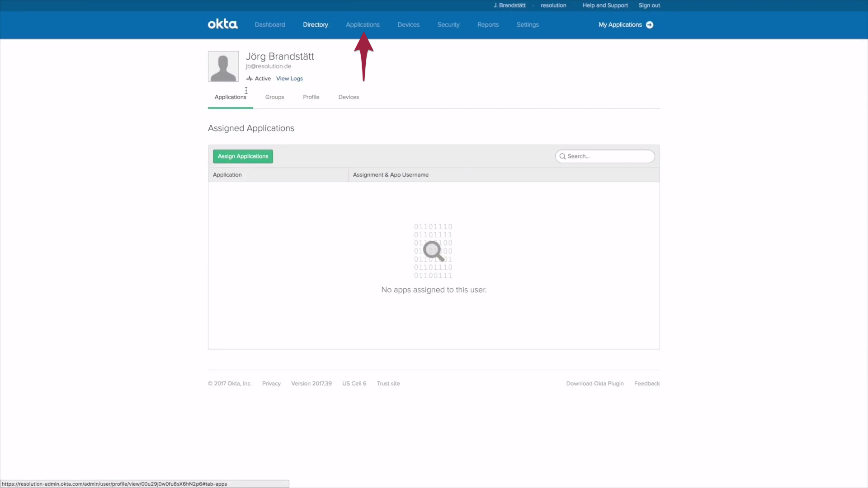Viewport: 868px width, 488px height.
Task: Click the No apps assigned message
Action: coord(434,290)
